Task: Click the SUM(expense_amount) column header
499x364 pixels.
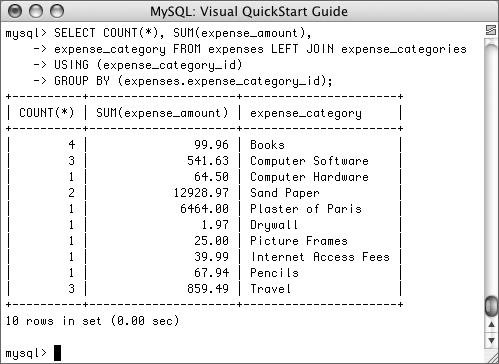Action: pos(162,113)
